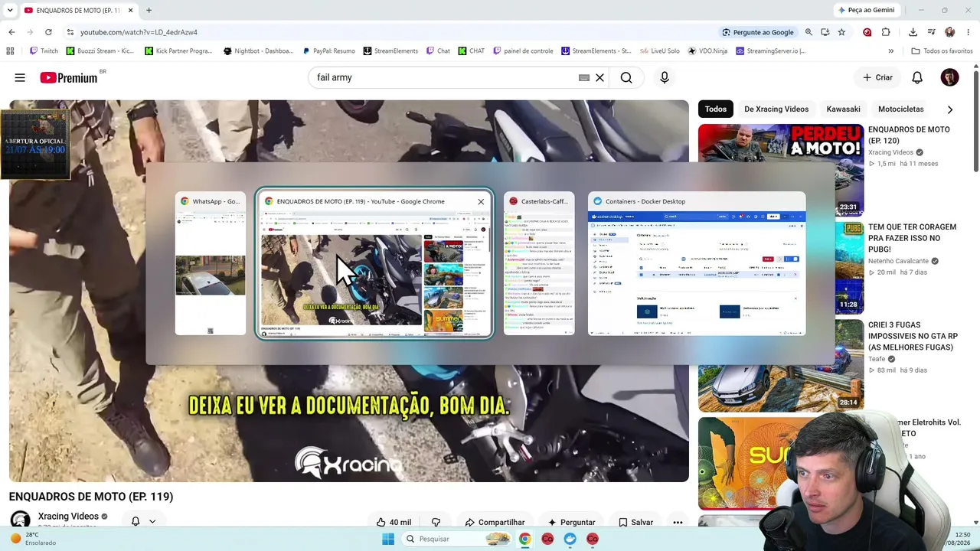This screenshot has height=551, width=980.
Task: Close the YouTube window in the task switcher
Action: tap(481, 201)
